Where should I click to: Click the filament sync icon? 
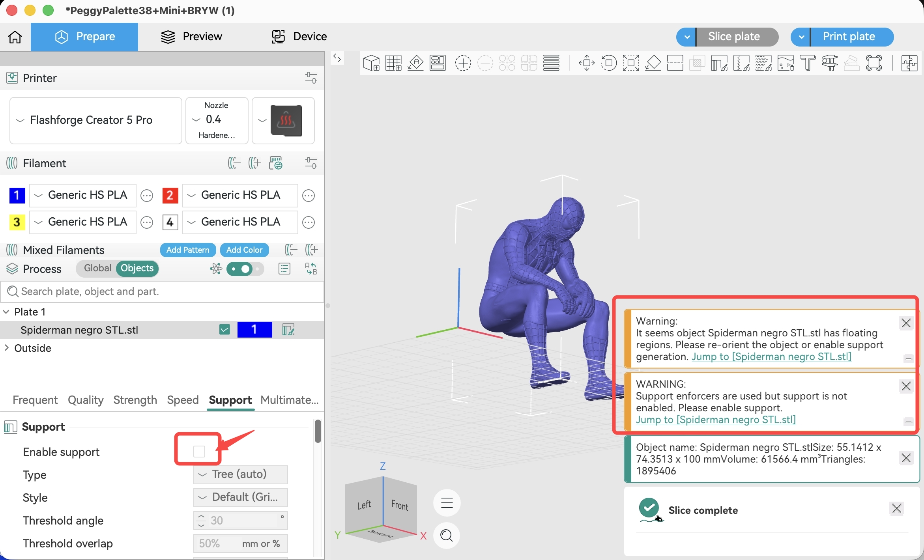(x=276, y=163)
